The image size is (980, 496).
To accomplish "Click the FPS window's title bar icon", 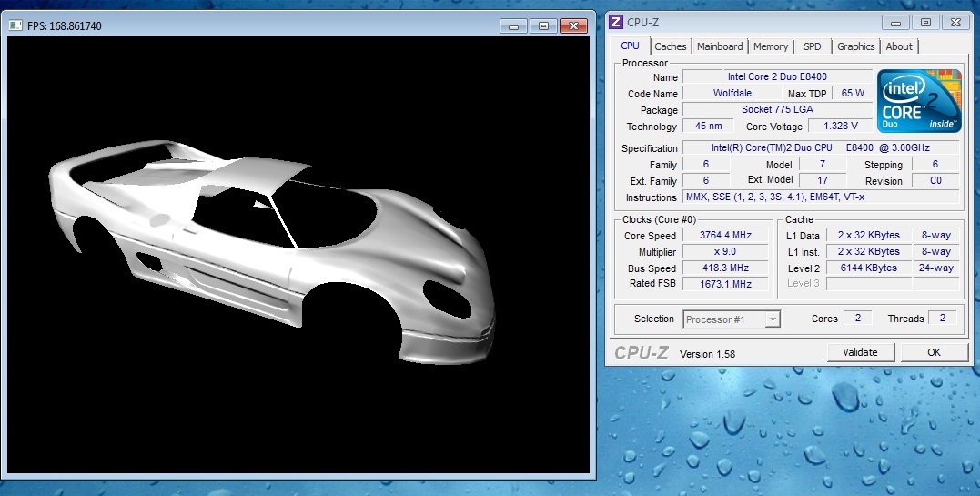I will 15,25.
